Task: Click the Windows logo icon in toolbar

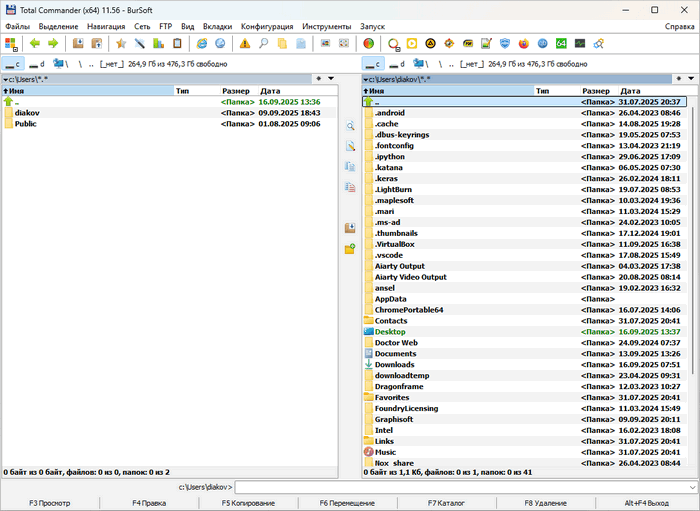Action: tap(11, 44)
